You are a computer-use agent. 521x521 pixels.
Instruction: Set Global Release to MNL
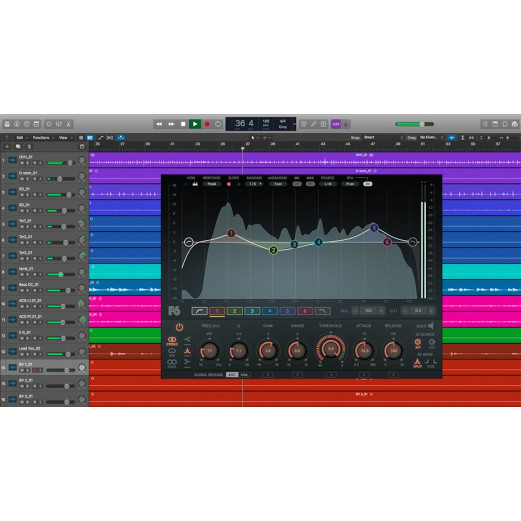point(244,375)
